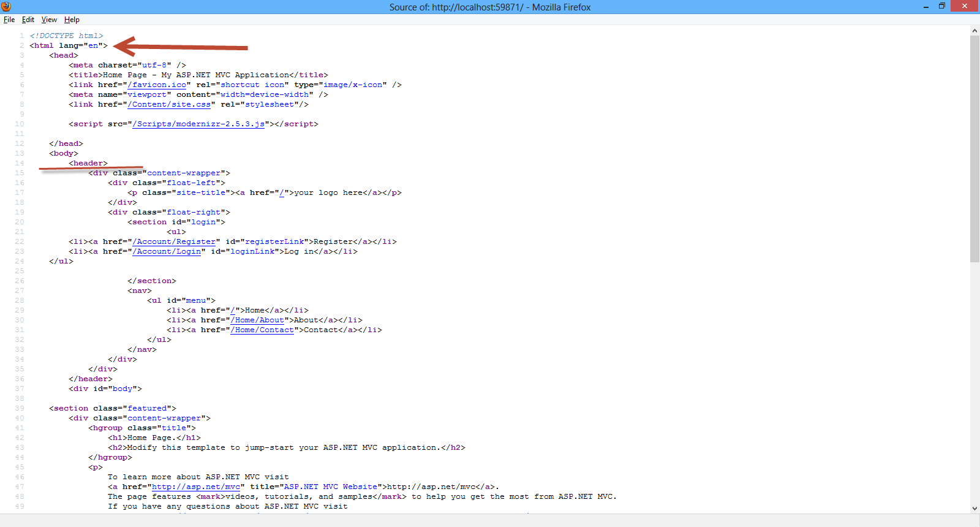
Task: Click the div id="body" line
Action: 105,389
